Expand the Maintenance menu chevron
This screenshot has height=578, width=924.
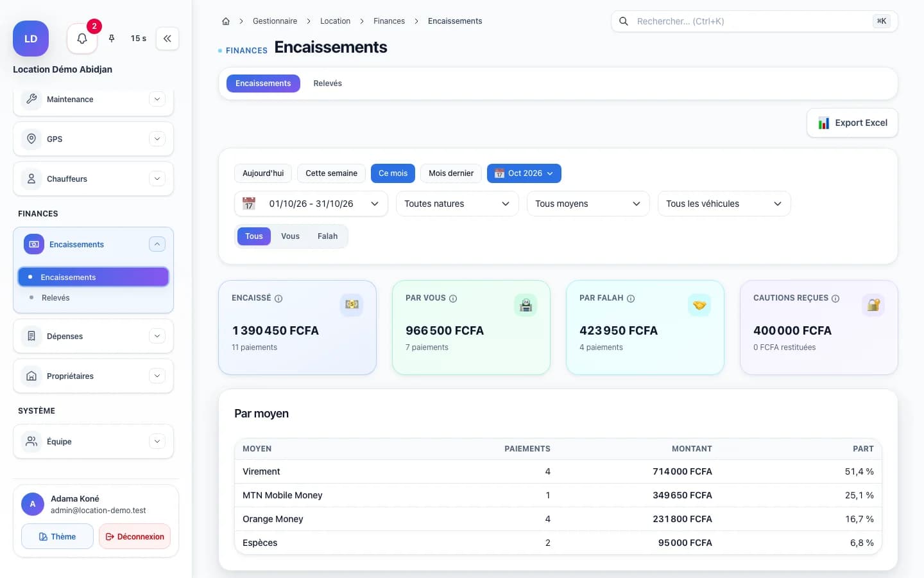(157, 99)
